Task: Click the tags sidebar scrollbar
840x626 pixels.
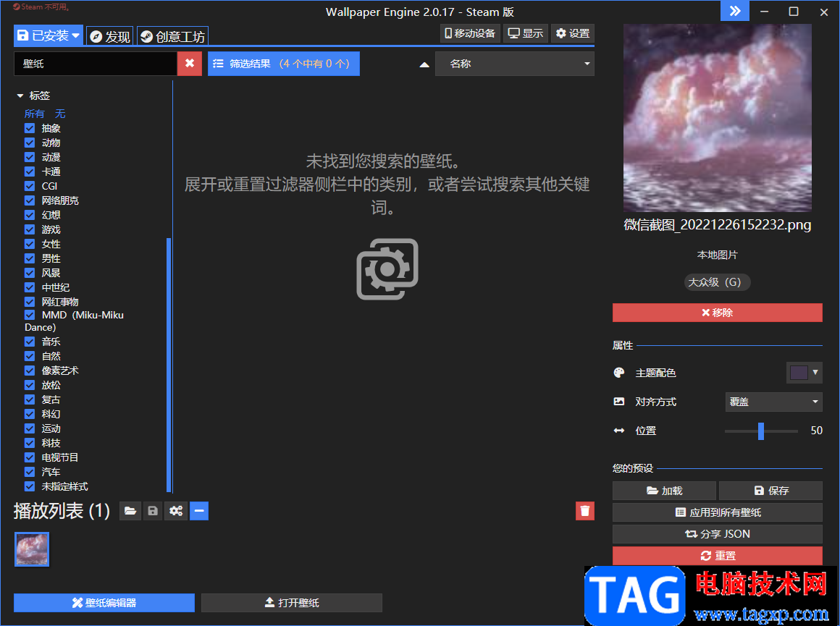Action: pos(169,364)
